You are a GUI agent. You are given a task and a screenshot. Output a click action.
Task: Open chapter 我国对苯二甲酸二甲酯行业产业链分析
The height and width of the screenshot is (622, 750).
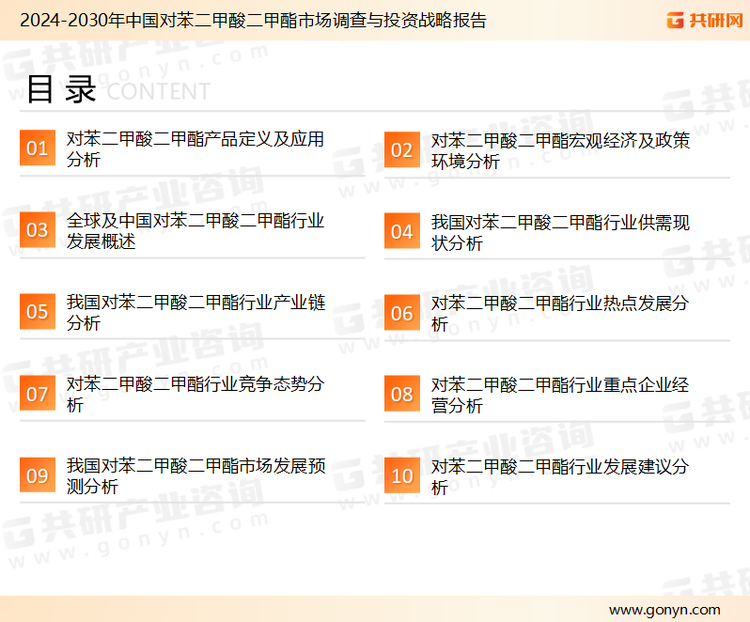click(196, 312)
